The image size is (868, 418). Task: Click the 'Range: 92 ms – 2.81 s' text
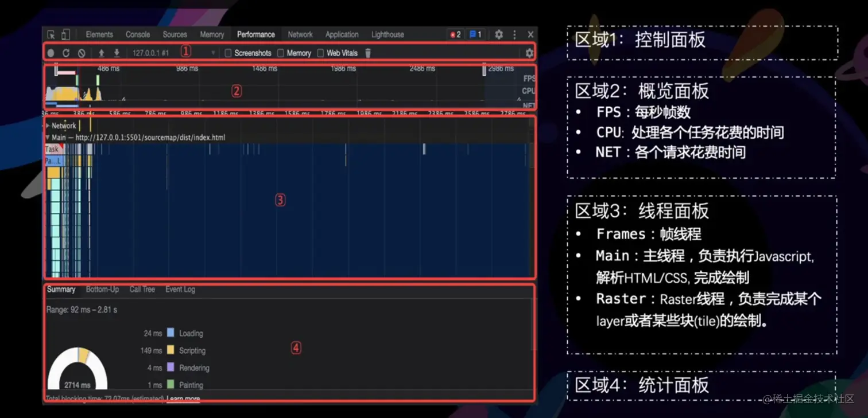(x=82, y=310)
